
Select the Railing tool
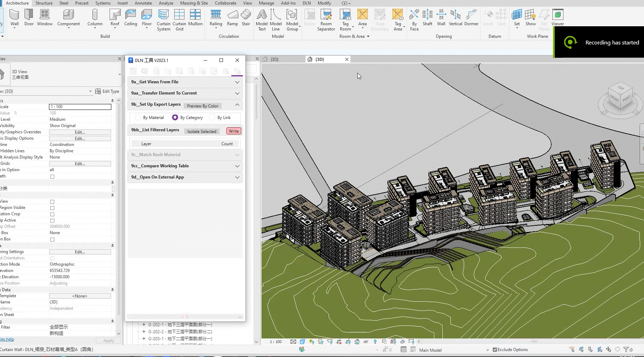pos(216,18)
